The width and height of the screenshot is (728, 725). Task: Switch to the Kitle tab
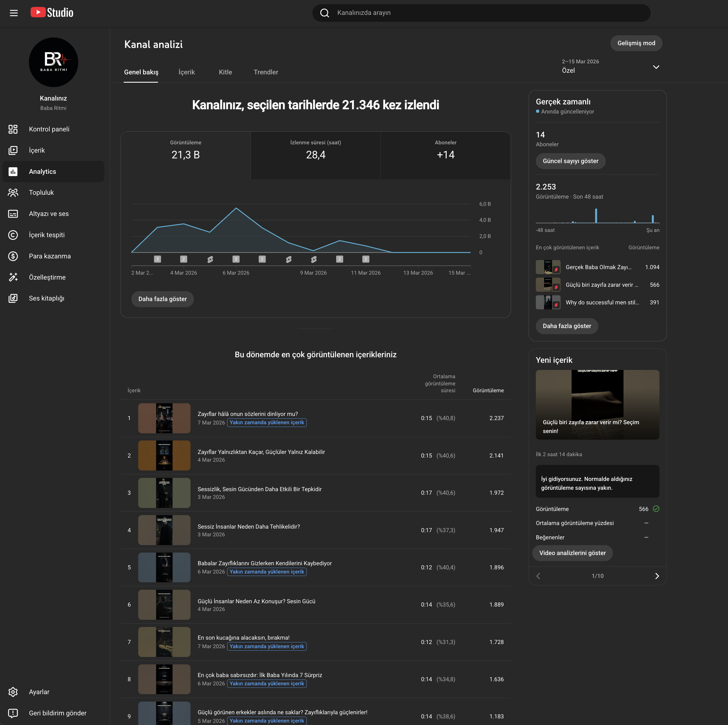point(225,72)
